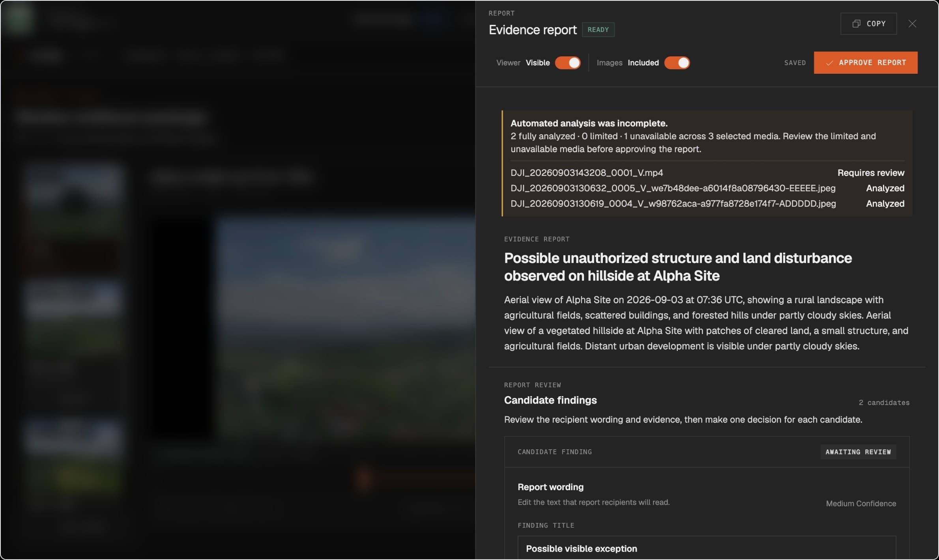Click the 2 candidates count
The image size is (939, 560).
click(884, 403)
